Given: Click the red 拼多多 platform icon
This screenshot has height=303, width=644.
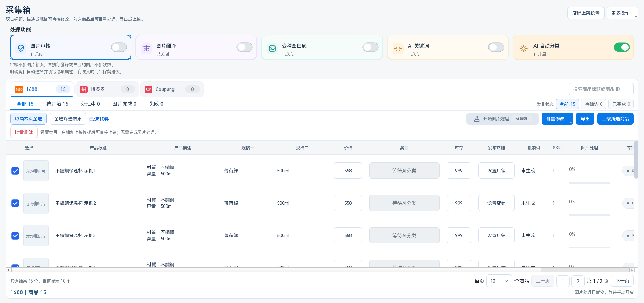Looking at the screenshot, I should pyautogui.click(x=84, y=89).
